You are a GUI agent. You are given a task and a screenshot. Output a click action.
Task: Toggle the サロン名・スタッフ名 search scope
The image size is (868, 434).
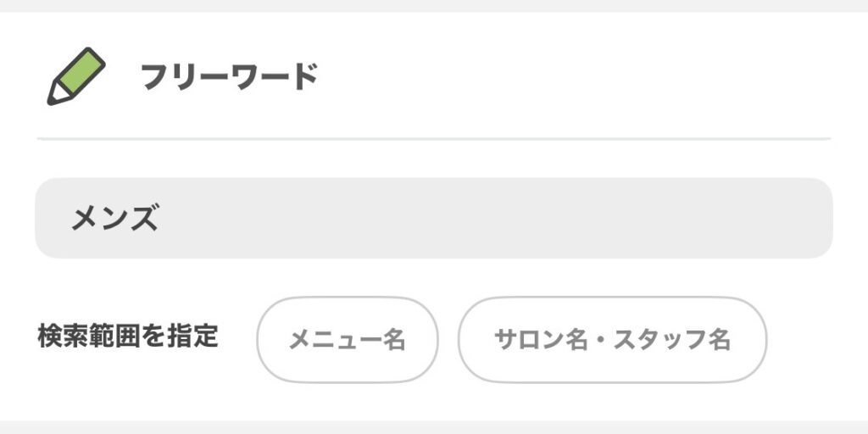(612, 340)
